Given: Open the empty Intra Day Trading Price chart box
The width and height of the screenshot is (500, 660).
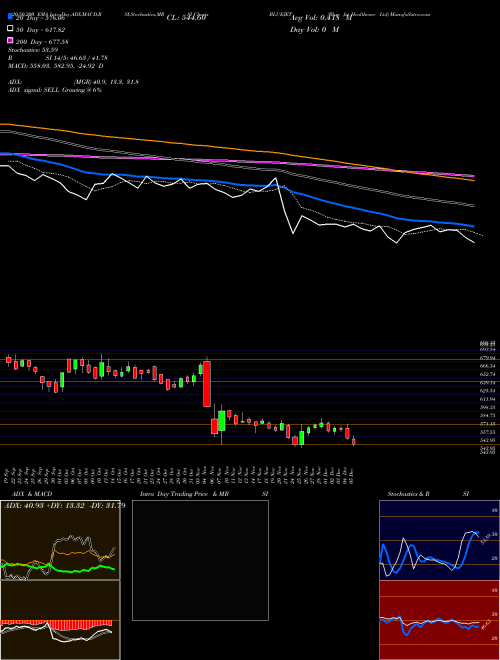Looking at the screenshot, I should pyautogui.click(x=200, y=560).
